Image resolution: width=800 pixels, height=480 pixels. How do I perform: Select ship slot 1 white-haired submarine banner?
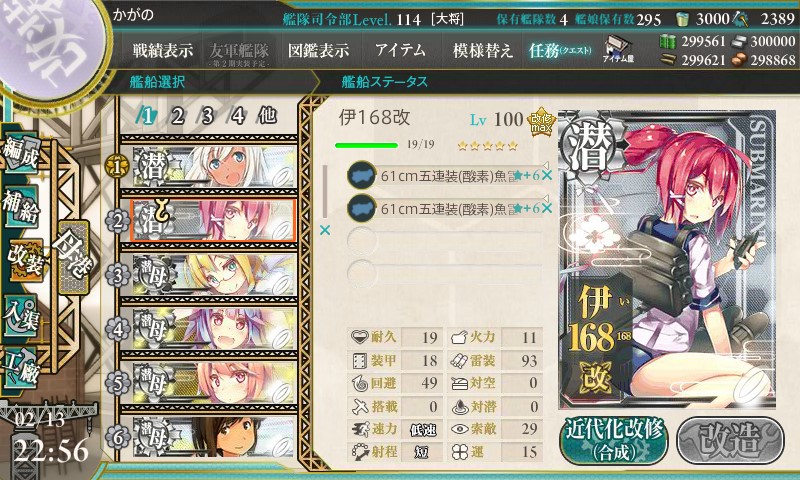click(x=214, y=167)
